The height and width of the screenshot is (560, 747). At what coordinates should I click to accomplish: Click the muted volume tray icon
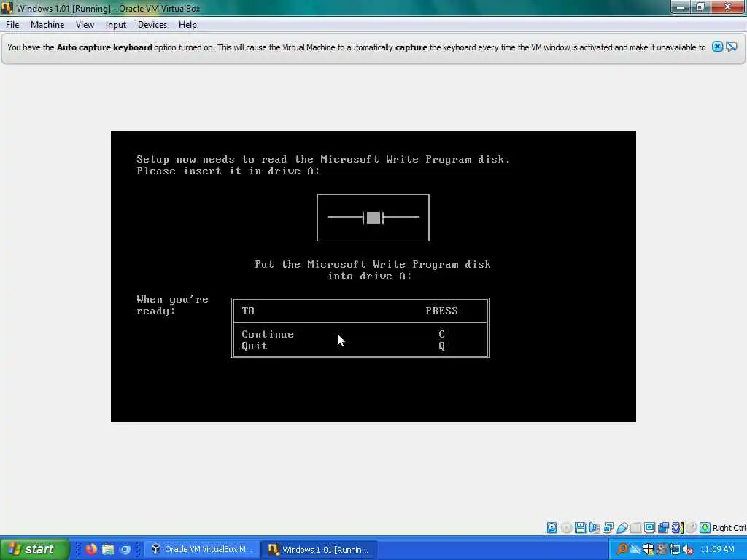tap(687, 549)
